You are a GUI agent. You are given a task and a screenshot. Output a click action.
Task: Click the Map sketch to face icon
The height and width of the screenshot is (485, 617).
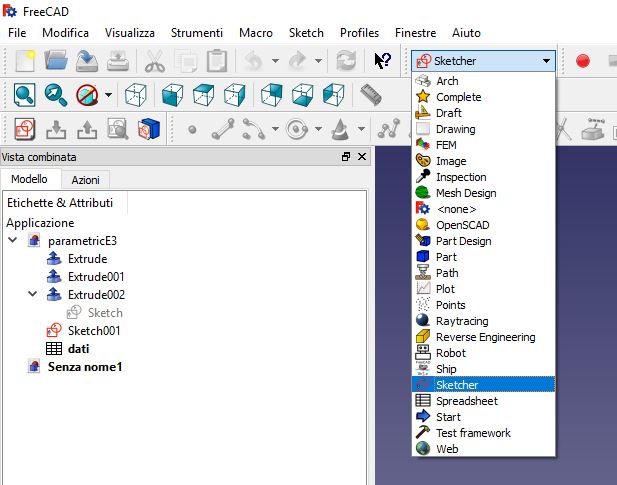point(149,129)
